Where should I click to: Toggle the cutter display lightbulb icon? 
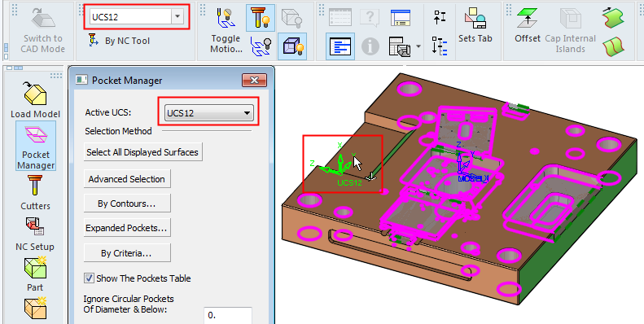click(261, 18)
